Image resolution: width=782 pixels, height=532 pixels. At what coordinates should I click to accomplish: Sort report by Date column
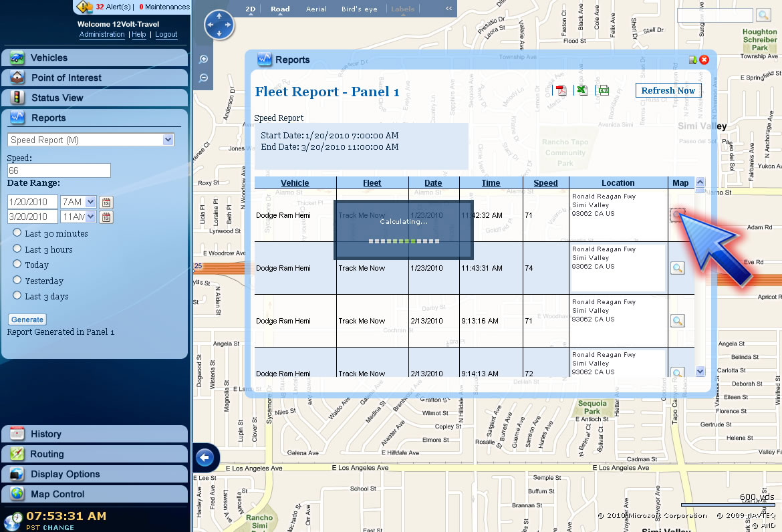[x=433, y=183]
